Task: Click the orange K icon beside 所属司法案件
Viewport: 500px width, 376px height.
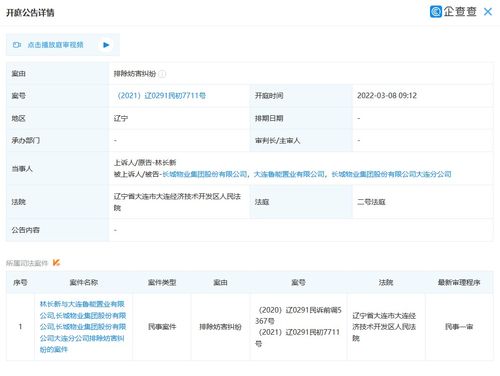Action: pyautogui.click(x=56, y=263)
